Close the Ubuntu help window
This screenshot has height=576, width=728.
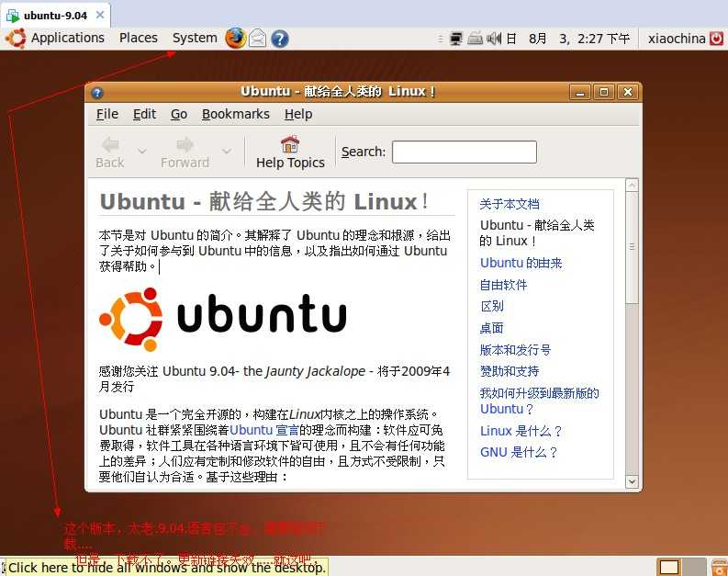[628, 92]
